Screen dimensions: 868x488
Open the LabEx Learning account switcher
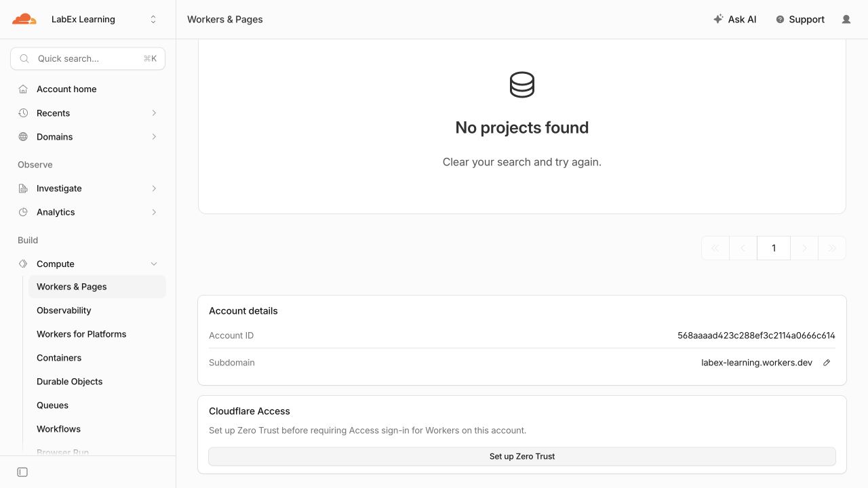tap(104, 20)
